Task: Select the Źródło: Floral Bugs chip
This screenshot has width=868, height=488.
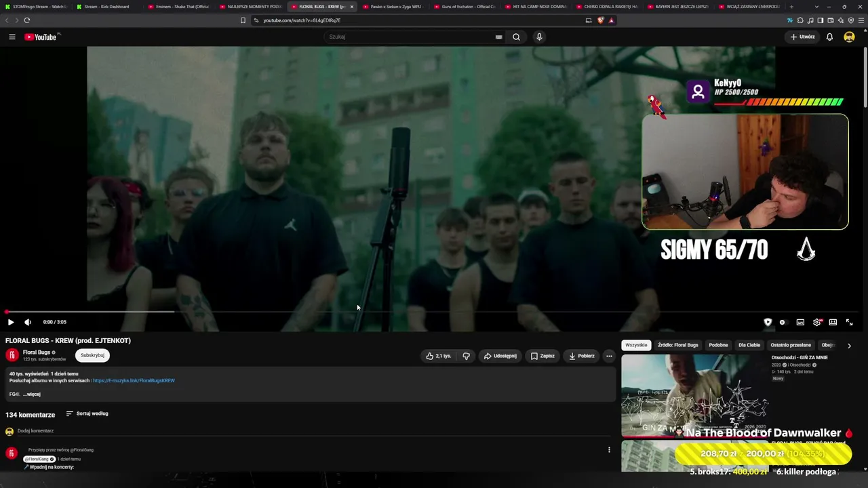Action: tap(677, 345)
